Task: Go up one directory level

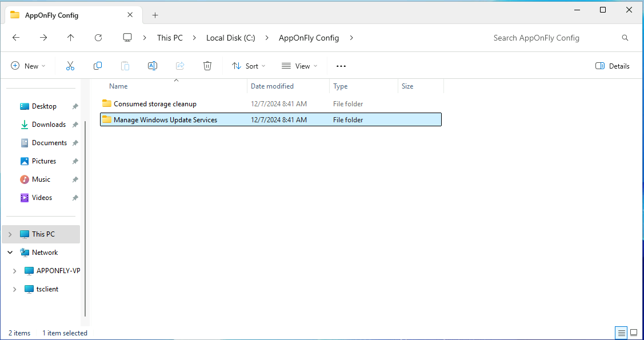Action: point(71,38)
